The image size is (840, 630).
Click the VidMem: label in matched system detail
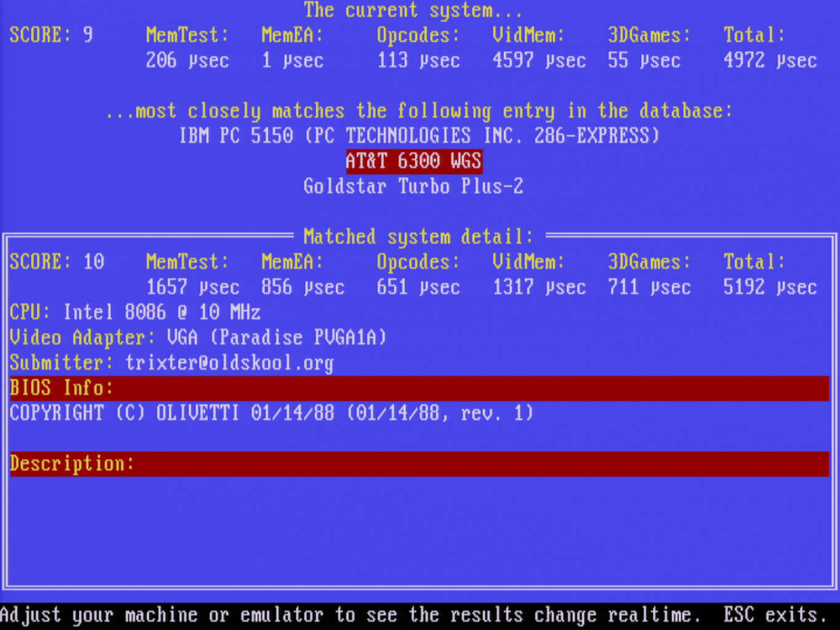point(529,262)
